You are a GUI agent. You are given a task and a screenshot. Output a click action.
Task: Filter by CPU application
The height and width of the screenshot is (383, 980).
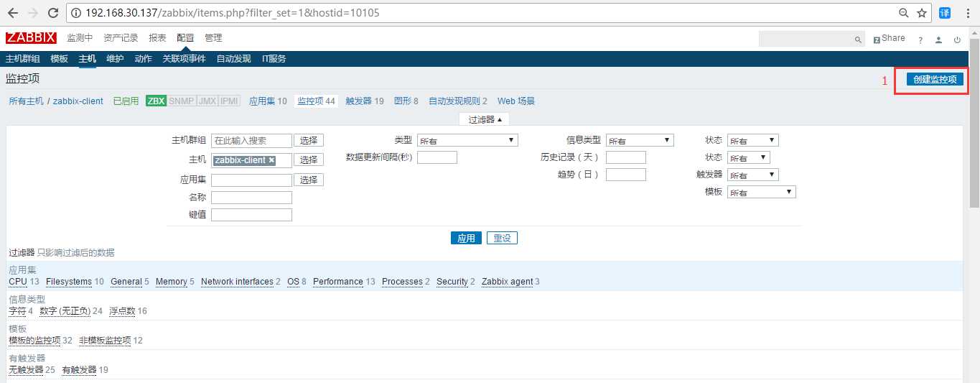coord(17,282)
